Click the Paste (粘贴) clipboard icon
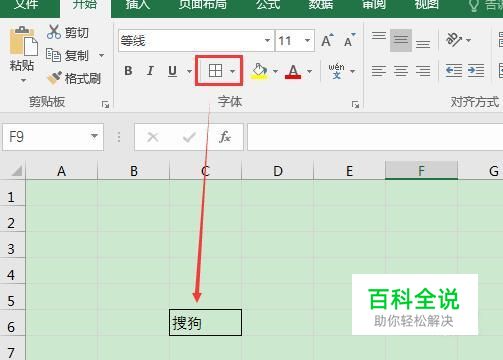The width and height of the screenshot is (503, 360). coord(23,41)
